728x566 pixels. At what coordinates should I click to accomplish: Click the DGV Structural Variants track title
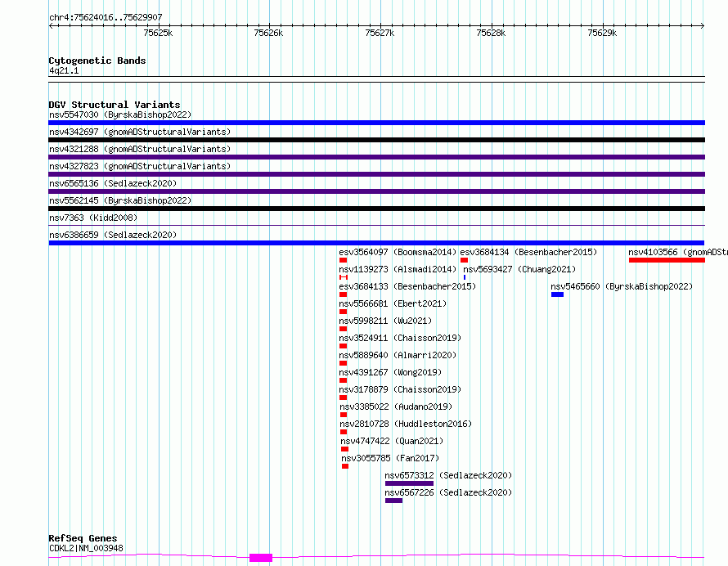pos(115,105)
